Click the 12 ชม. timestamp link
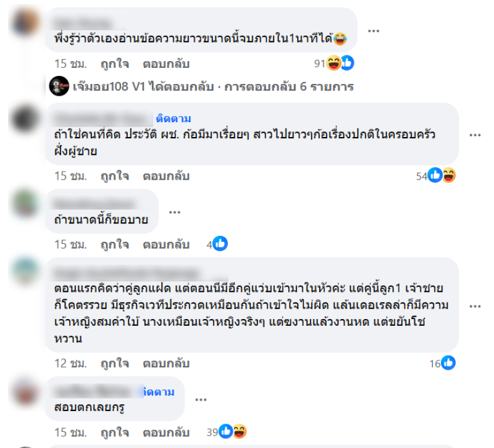 click(70, 363)
